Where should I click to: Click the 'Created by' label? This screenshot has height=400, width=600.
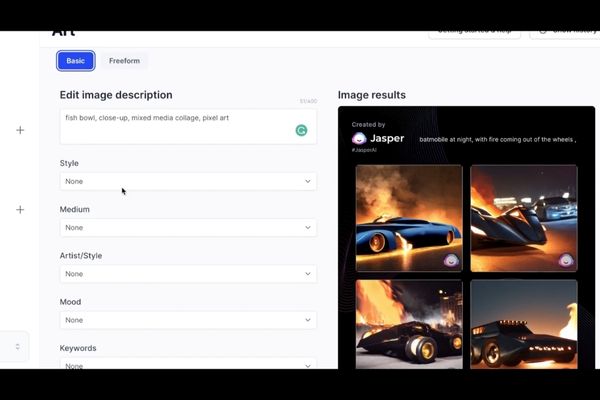pyautogui.click(x=368, y=124)
